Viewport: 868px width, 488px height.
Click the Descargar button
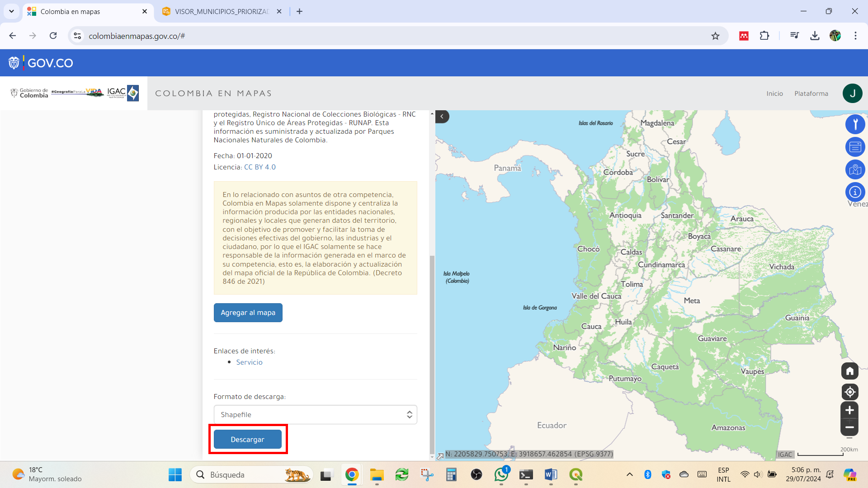click(248, 439)
